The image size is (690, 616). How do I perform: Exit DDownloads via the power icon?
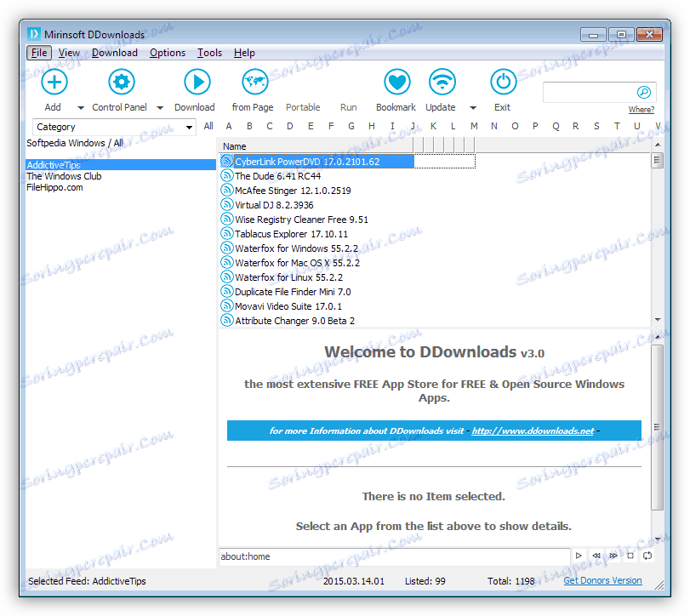coord(503,82)
